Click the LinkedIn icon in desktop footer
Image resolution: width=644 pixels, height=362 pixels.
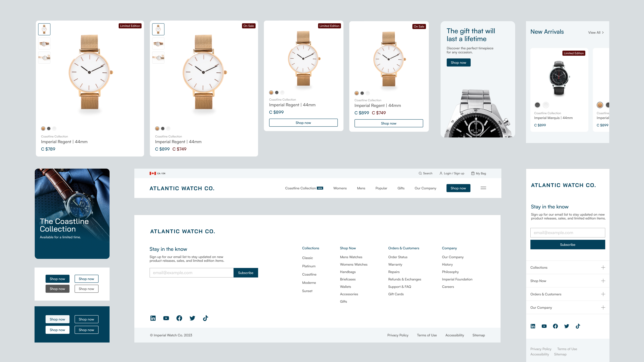(x=153, y=318)
